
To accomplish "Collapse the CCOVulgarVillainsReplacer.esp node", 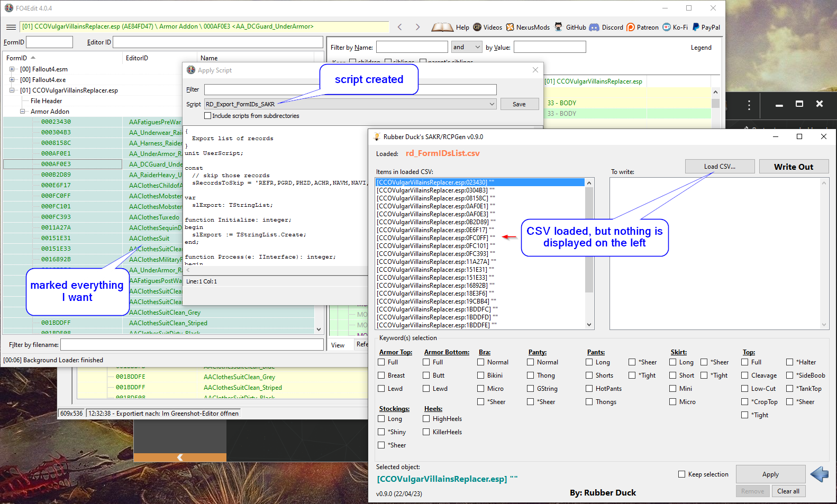I will coord(12,90).
